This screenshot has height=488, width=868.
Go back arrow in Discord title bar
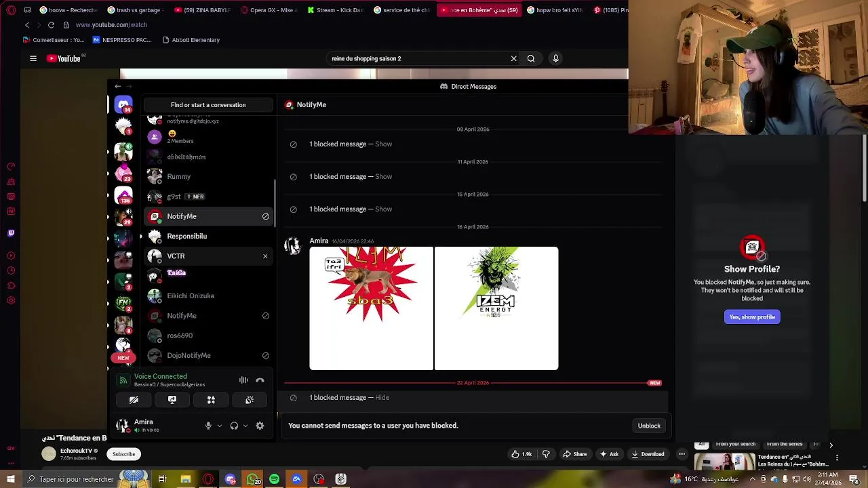(118, 86)
